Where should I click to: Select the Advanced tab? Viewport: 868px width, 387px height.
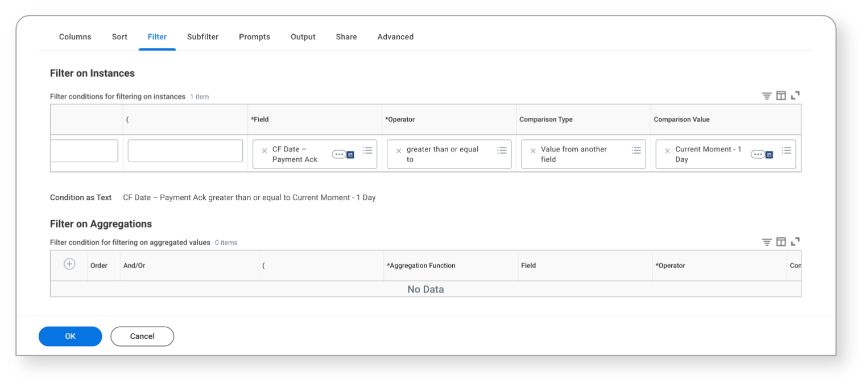pyautogui.click(x=395, y=37)
